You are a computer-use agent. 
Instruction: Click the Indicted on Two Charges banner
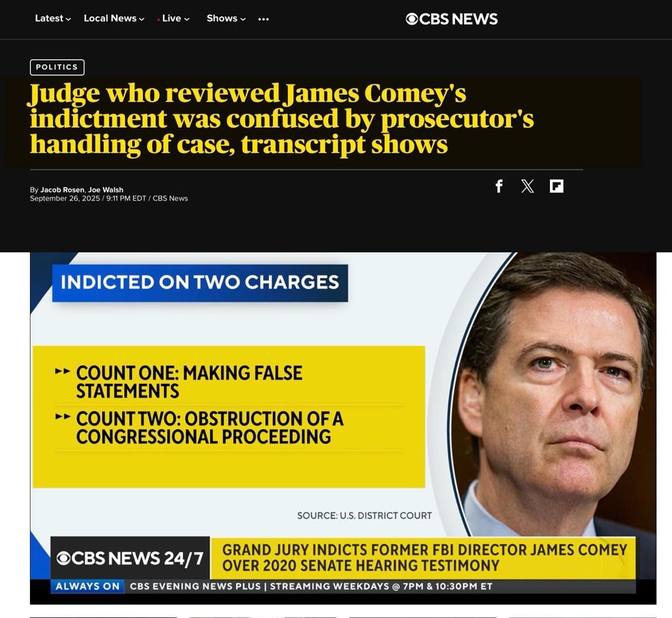200,283
